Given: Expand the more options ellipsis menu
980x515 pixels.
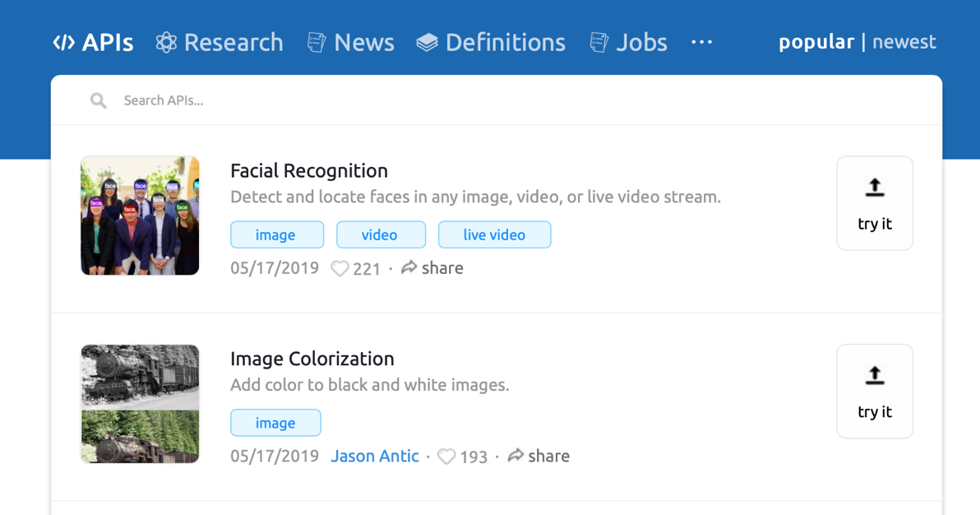Looking at the screenshot, I should [x=701, y=43].
